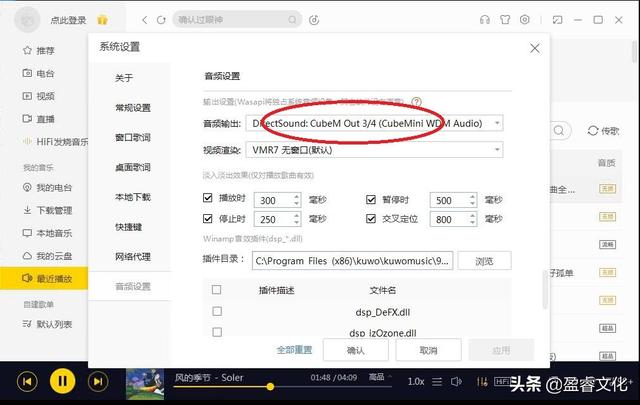This screenshot has width=640, height=405.
Task: Click the 全部重置 reset link
Action: (x=294, y=350)
